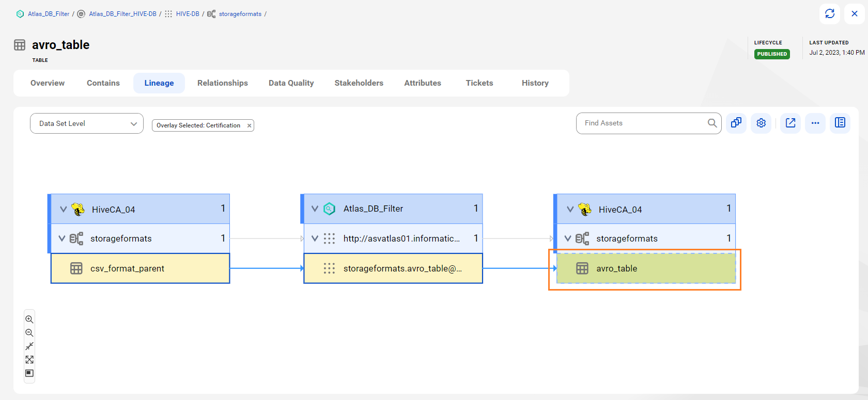Go to Atlas_DB_Filter_HIVE-DB breadcrumb link

(122, 14)
